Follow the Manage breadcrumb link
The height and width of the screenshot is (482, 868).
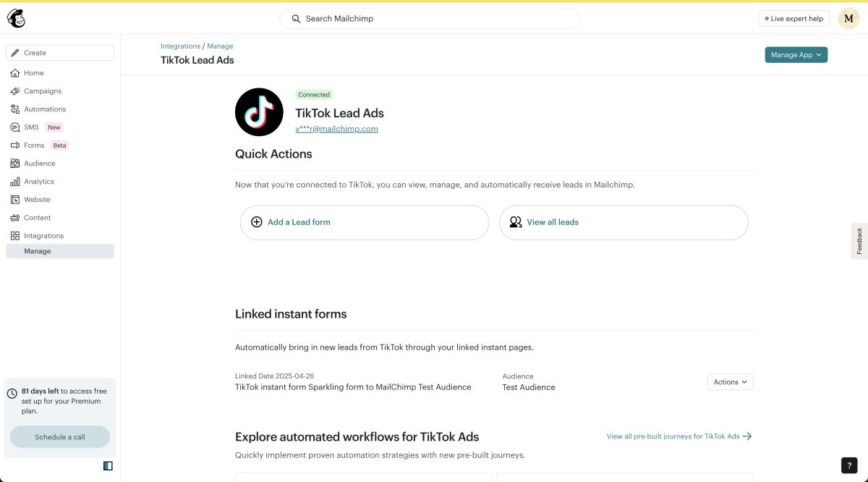220,46
